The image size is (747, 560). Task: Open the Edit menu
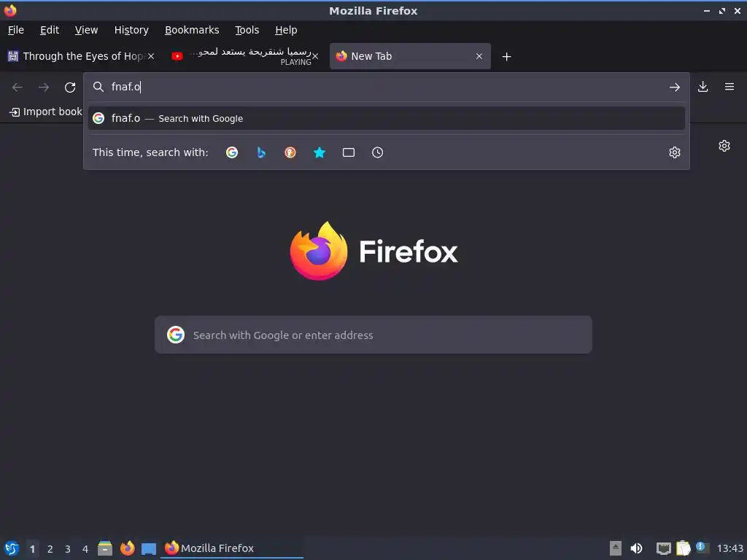coord(50,30)
